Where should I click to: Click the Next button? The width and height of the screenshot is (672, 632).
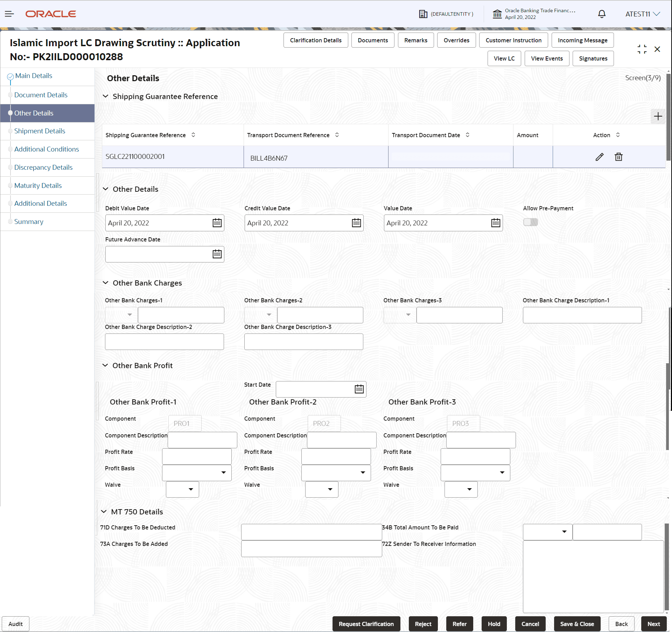pyautogui.click(x=653, y=624)
